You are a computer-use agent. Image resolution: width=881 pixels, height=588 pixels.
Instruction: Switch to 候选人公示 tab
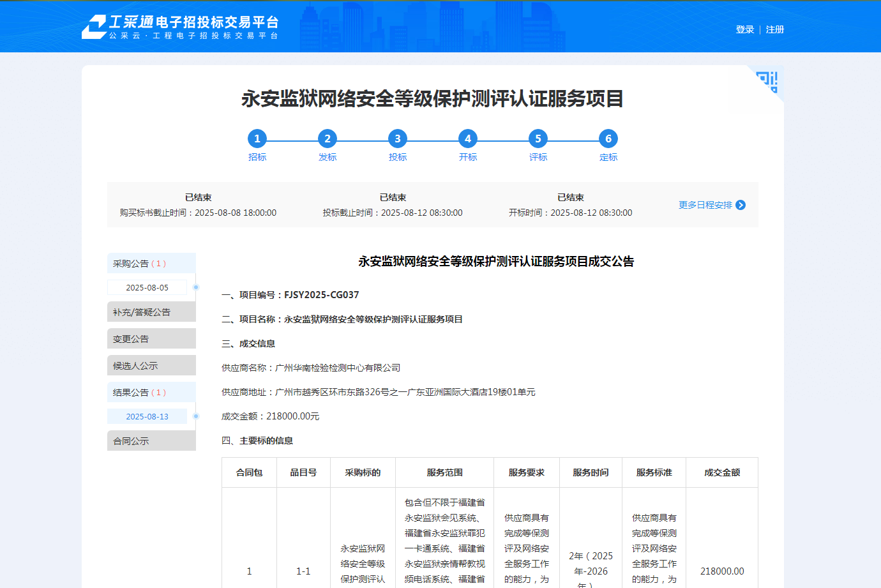point(151,366)
